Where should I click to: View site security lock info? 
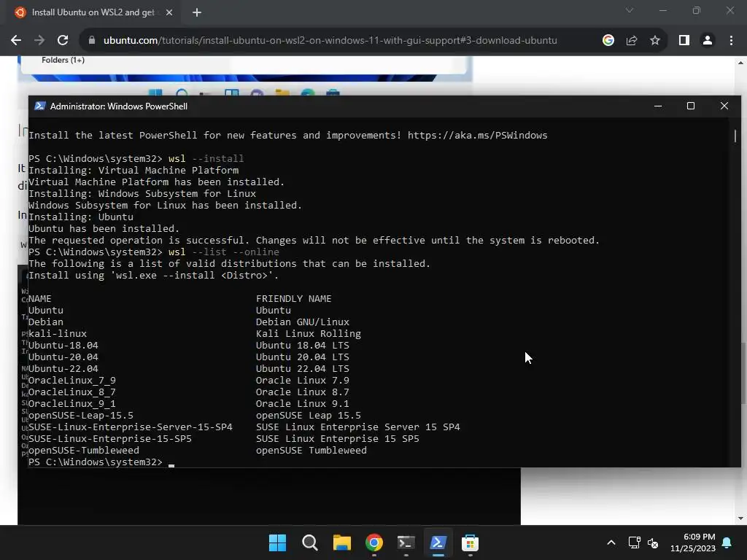point(92,41)
